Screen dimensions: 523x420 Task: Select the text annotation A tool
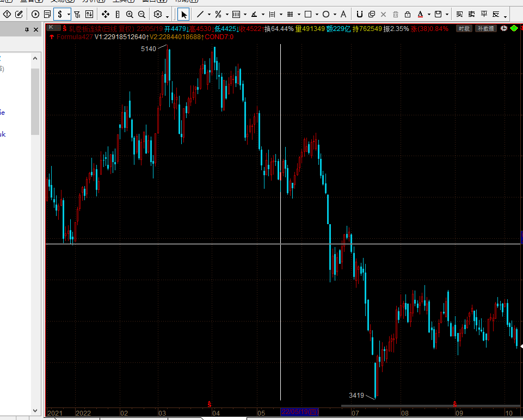[x=343, y=14]
